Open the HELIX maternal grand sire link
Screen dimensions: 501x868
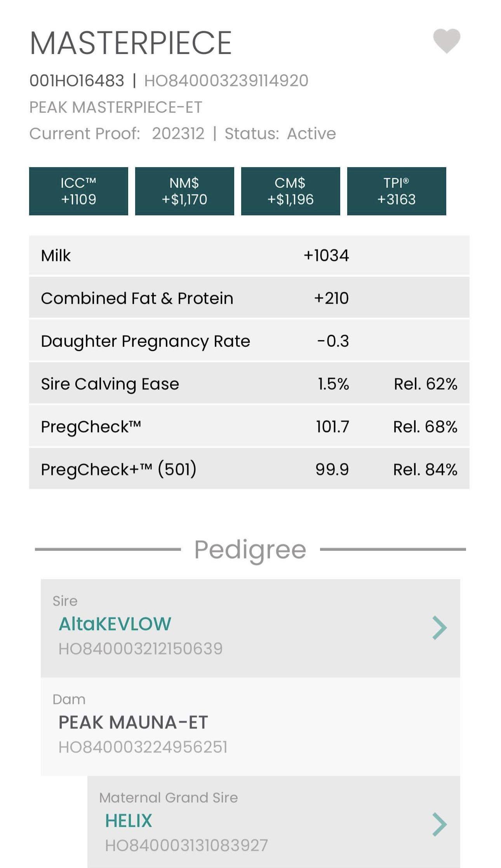[x=129, y=821]
